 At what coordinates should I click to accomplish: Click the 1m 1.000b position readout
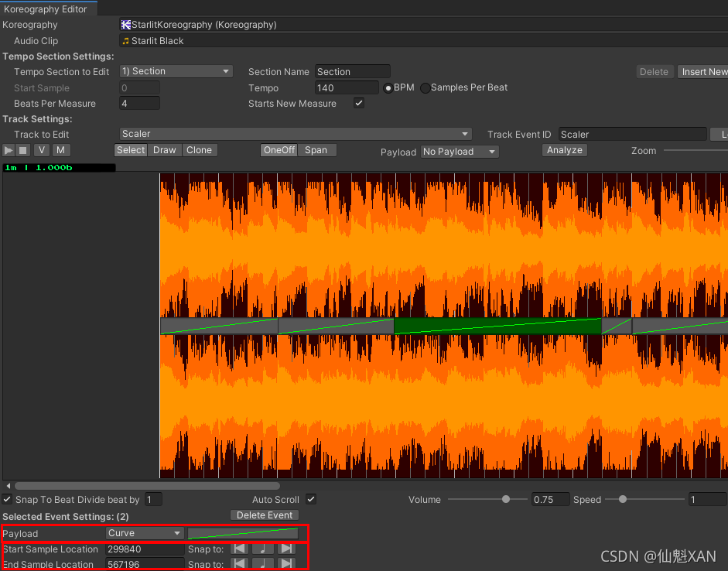[x=59, y=168]
